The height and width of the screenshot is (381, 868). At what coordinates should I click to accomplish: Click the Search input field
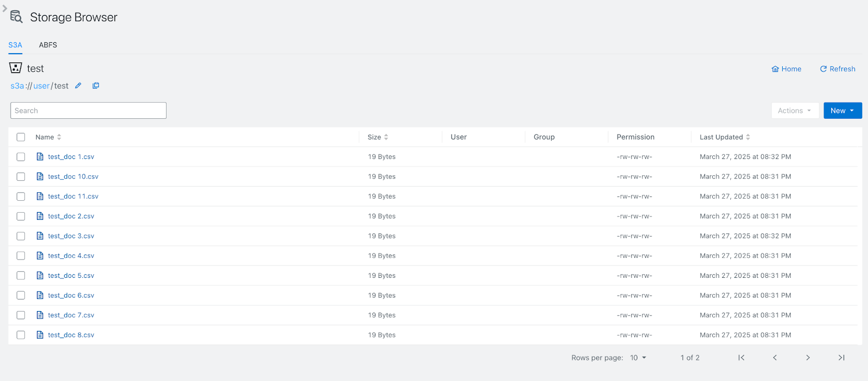(88, 111)
